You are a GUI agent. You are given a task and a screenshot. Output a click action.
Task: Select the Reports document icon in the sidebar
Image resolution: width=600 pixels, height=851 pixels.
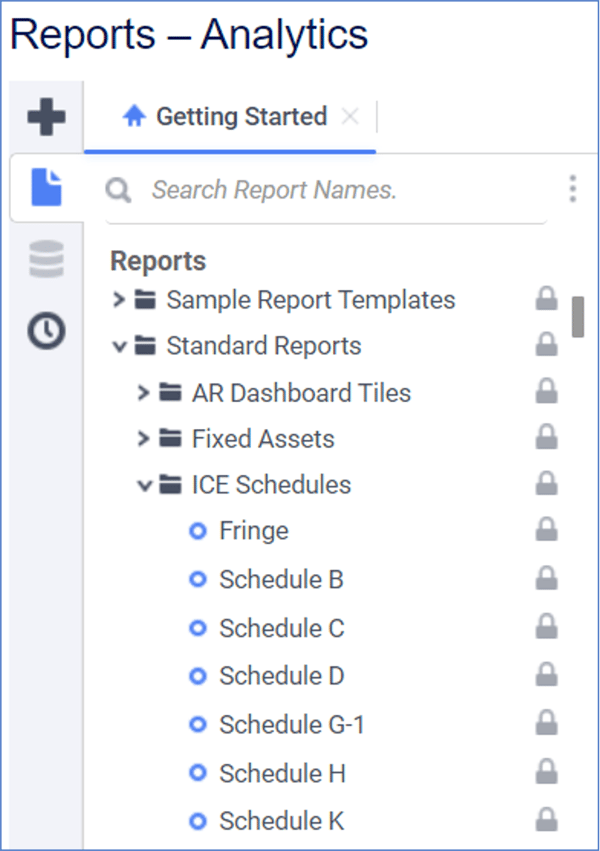pyautogui.click(x=46, y=188)
